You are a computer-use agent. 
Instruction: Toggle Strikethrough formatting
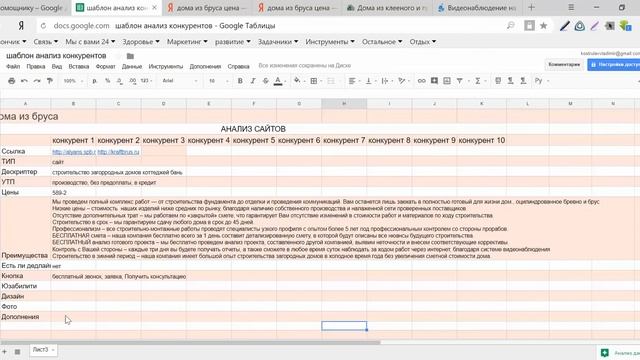265,81
